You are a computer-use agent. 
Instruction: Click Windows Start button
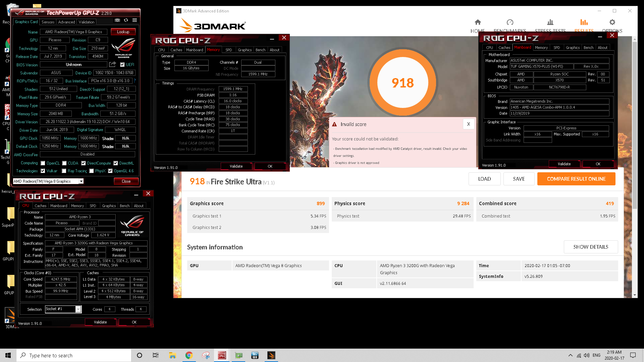click(8, 355)
